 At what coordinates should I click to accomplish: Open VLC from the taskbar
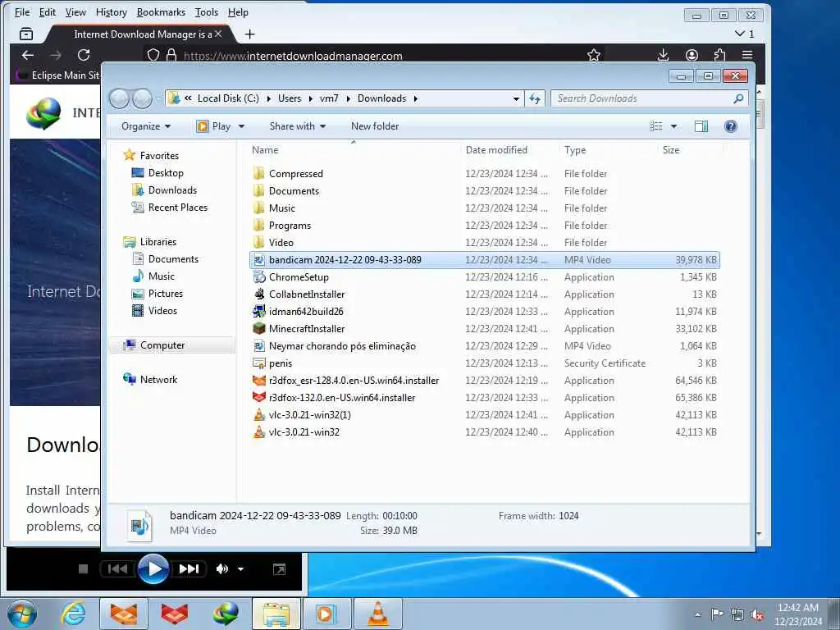[377, 614]
